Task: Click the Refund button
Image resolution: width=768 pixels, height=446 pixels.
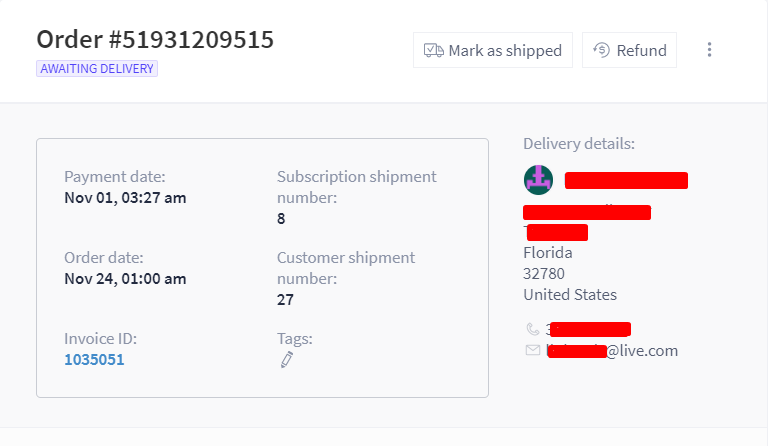Action: [629, 50]
